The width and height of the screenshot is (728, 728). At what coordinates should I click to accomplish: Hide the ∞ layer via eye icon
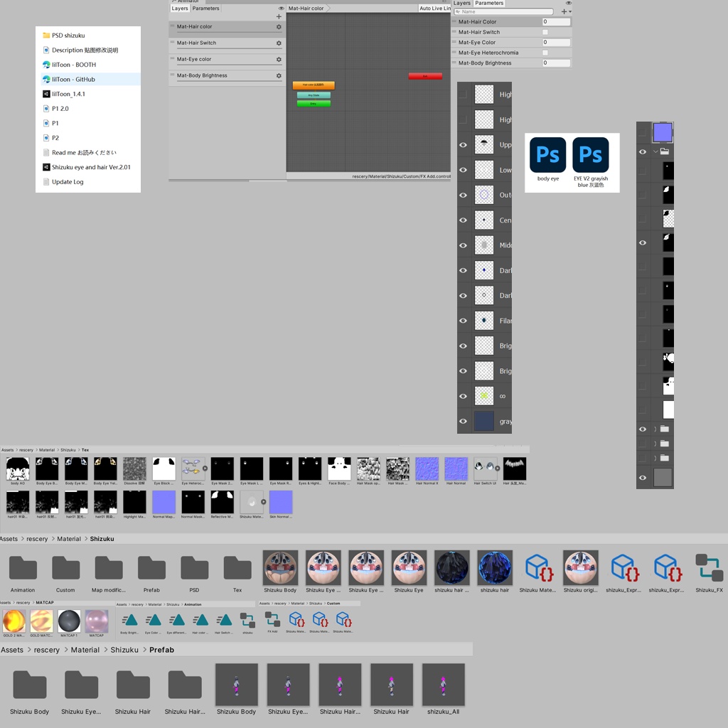pyautogui.click(x=463, y=396)
